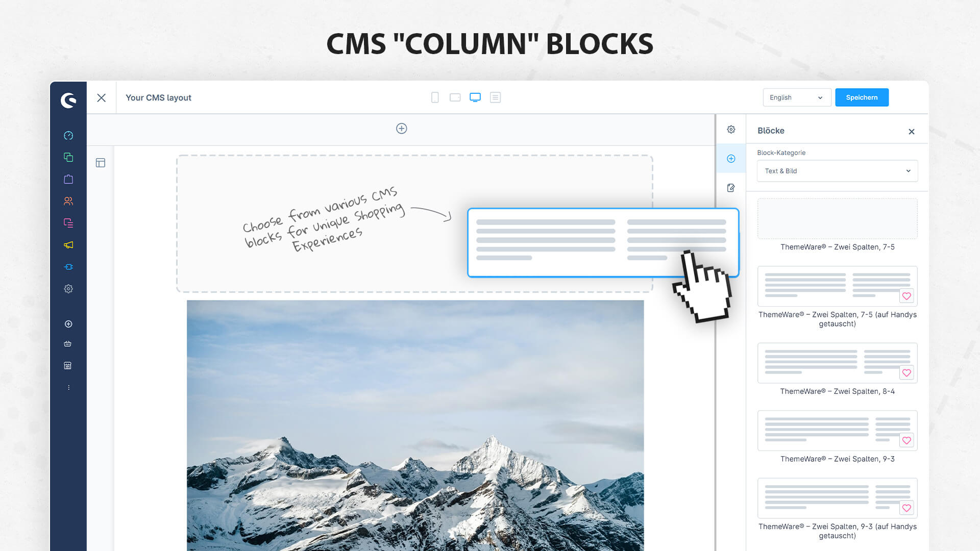Image resolution: width=980 pixels, height=551 pixels.
Task: Select the plugin/extension icon in sidebar
Action: click(x=68, y=267)
